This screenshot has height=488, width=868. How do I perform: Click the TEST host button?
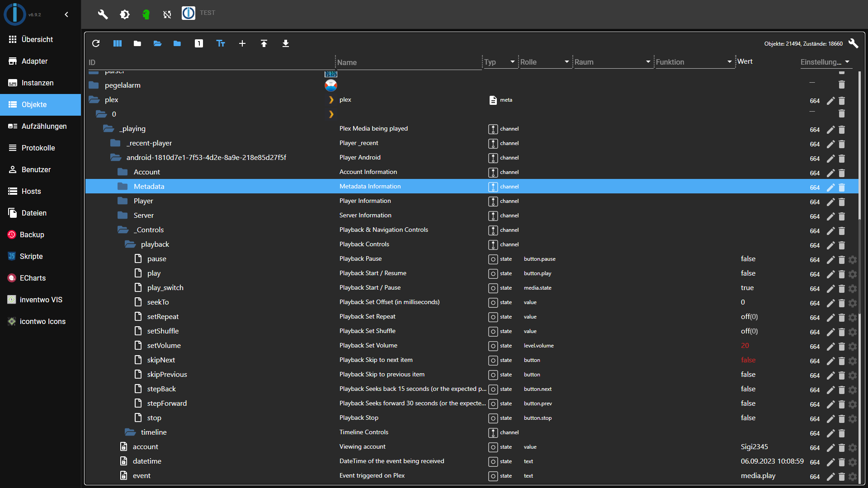coord(199,13)
